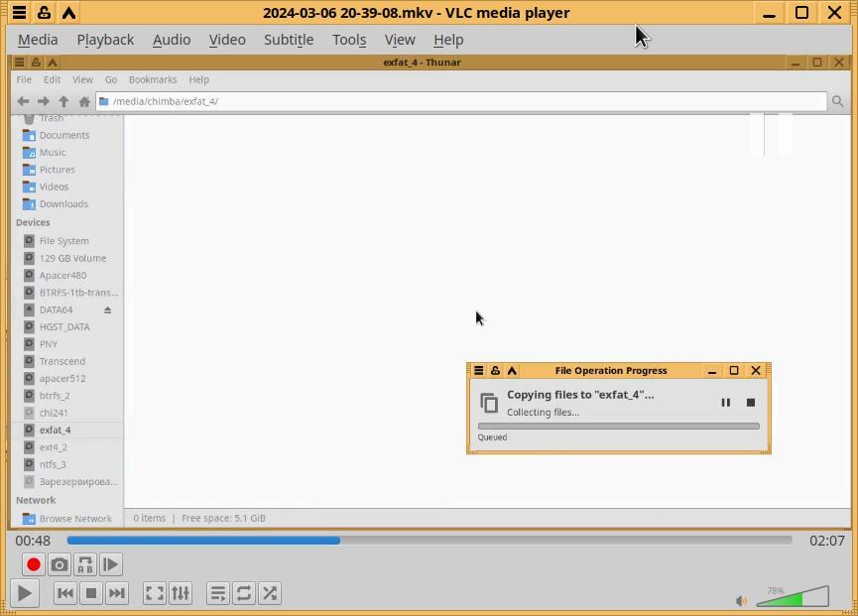Open HGST_DATA device in sidebar
Viewport: 858px width, 616px height.
66,327
